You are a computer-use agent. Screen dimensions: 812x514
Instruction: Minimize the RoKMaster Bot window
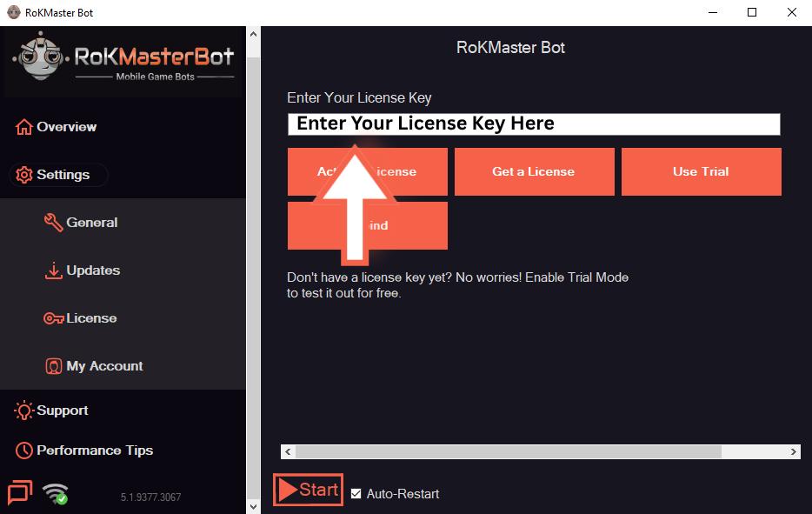coord(713,12)
